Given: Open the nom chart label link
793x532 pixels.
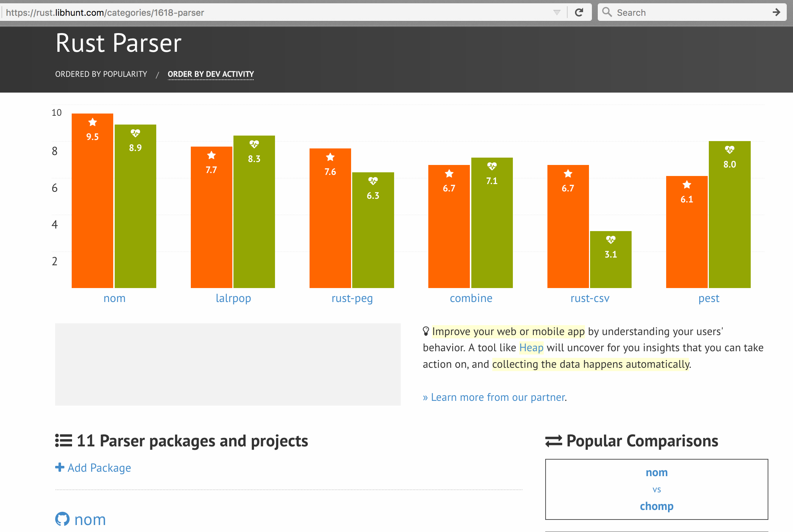Looking at the screenshot, I should (x=114, y=298).
